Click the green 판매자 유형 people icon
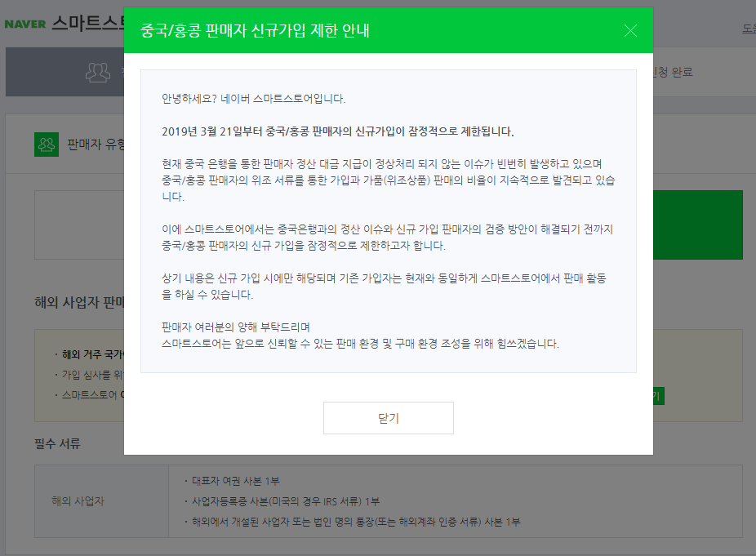Screen dimensions: 756x556 click(x=47, y=145)
